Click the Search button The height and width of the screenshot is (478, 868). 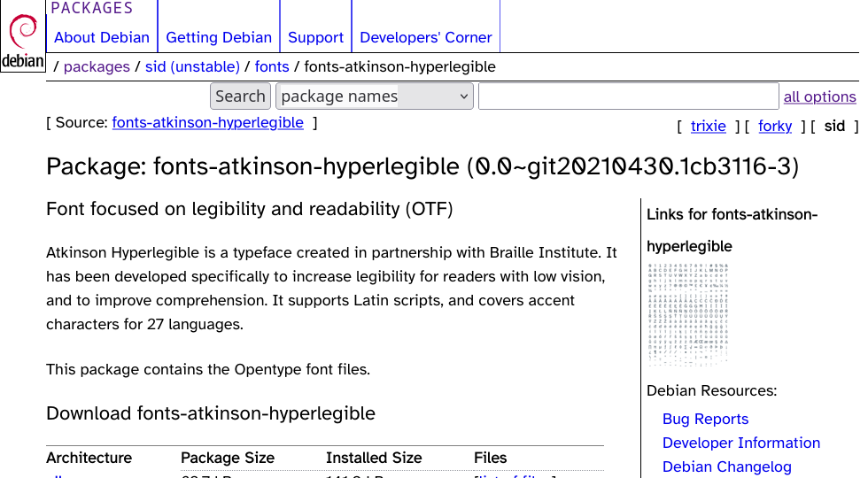coord(240,96)
